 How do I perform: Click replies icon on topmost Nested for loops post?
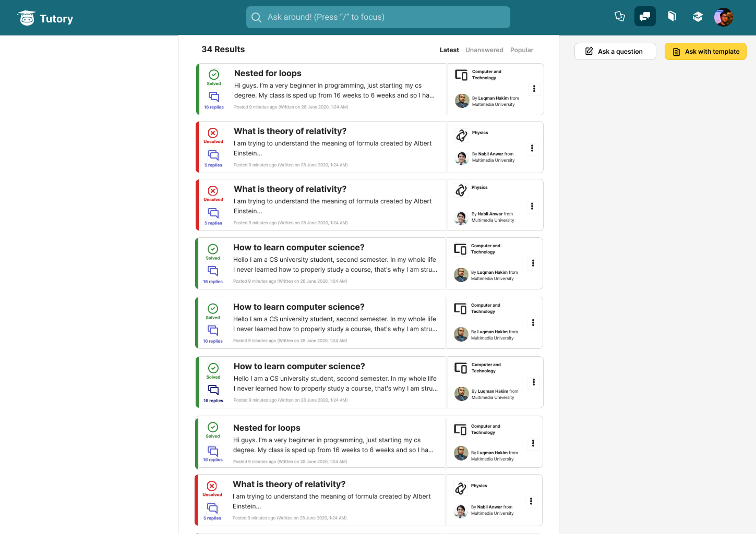tap(214, 96)
